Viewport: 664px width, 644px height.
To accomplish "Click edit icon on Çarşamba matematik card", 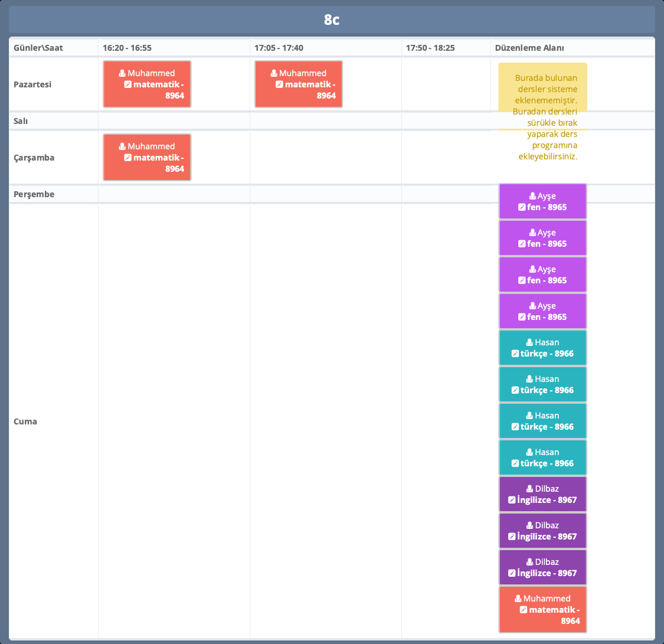I will [x=127, y=158].
